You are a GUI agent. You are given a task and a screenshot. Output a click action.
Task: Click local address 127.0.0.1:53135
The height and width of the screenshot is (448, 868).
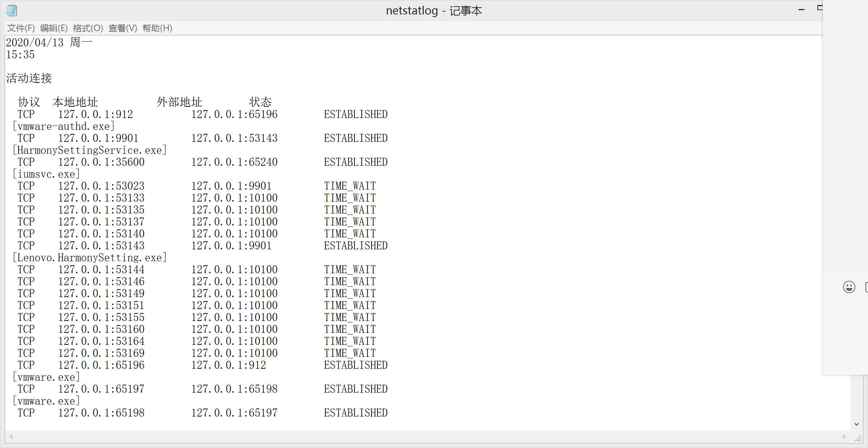click(x=101, y=210)
